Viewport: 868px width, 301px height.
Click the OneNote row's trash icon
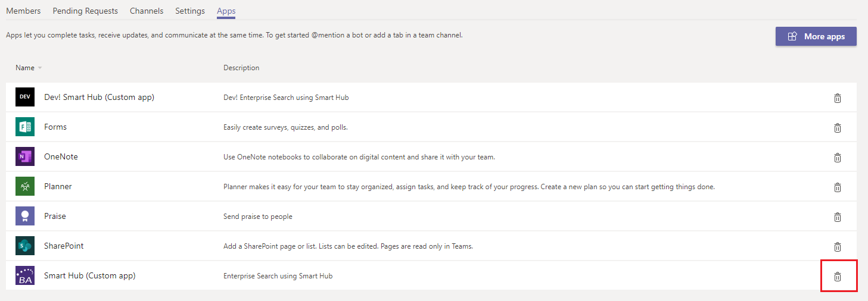coord(837,158)
